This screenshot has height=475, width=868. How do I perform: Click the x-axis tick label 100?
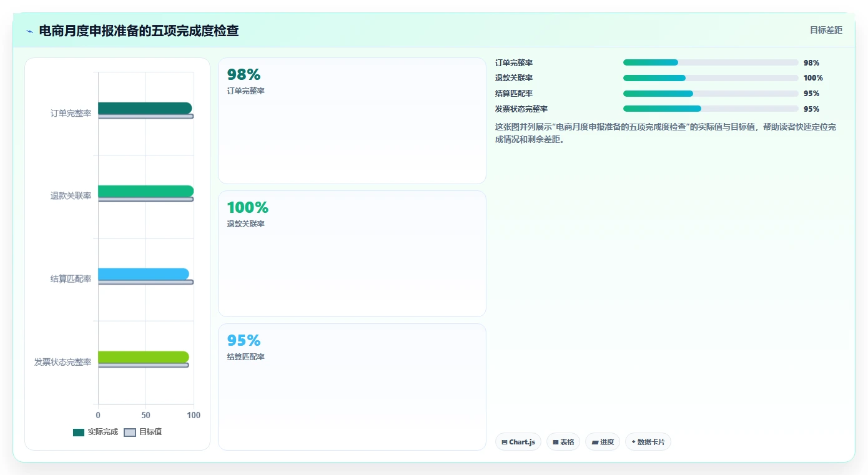194,415
